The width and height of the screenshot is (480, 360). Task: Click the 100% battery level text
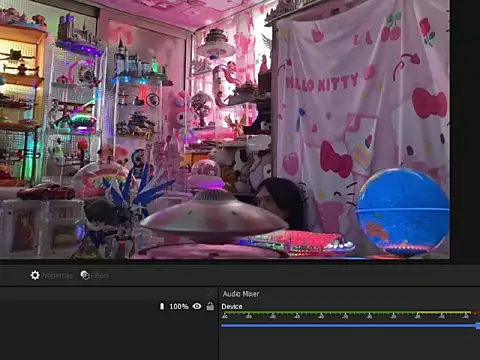click(x=179, y=306)
